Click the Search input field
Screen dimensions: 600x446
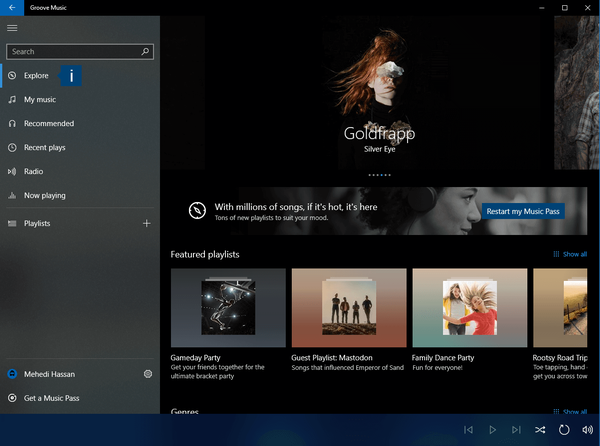80,52
